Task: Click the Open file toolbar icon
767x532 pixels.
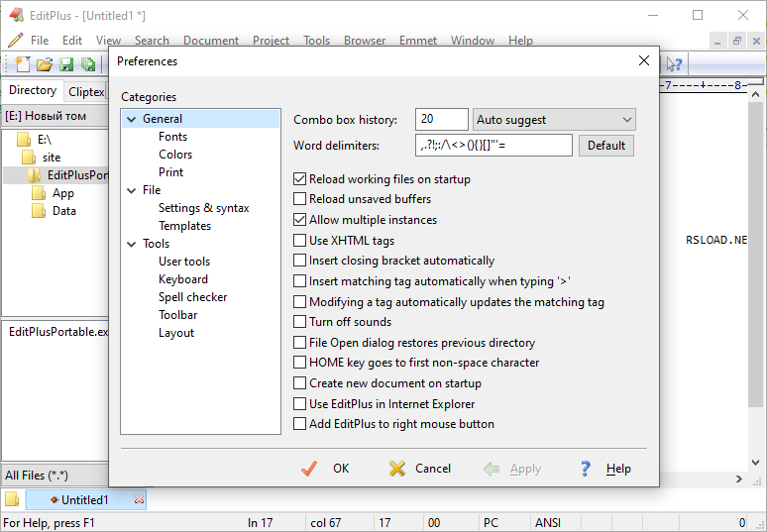Action: tap(45, 64)
